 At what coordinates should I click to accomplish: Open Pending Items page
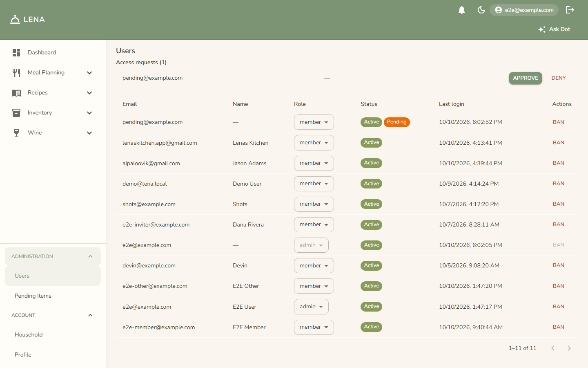point(53,296)
